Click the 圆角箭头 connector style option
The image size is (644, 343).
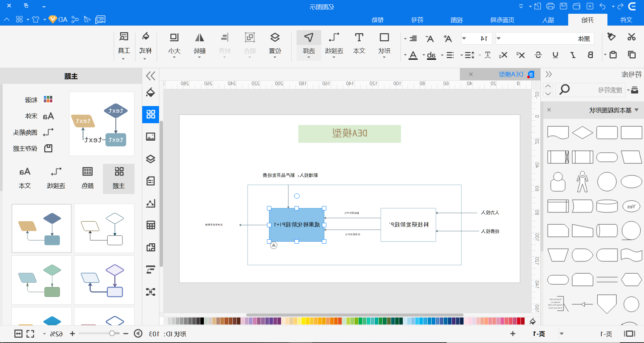tap(33, 132)
